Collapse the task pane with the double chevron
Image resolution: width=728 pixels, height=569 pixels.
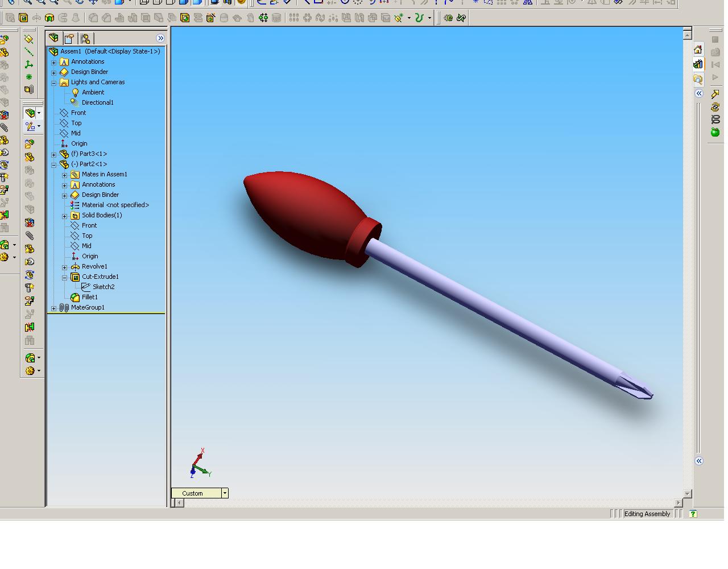tap(699, 93)
